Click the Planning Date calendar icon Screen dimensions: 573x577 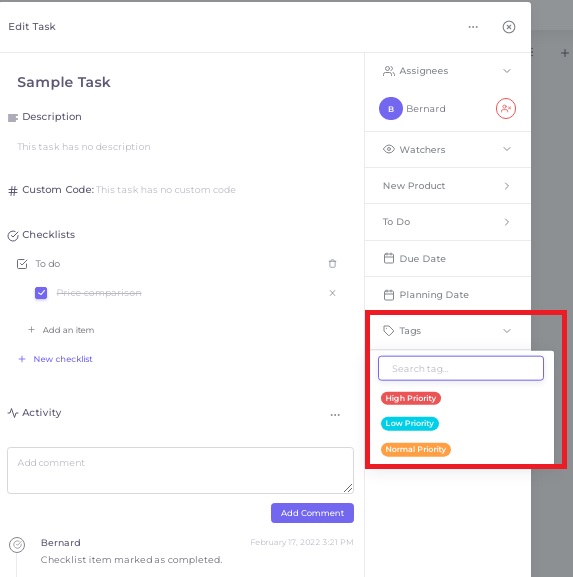pyautogui.click(x=389, y=295)
